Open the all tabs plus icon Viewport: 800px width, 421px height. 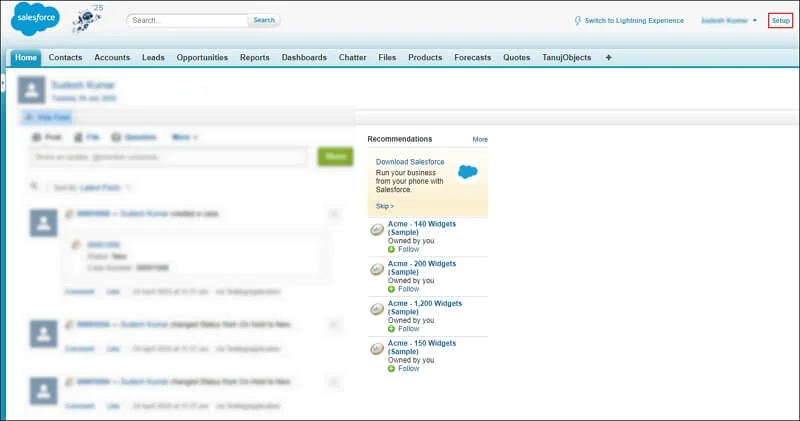(608, 58)
